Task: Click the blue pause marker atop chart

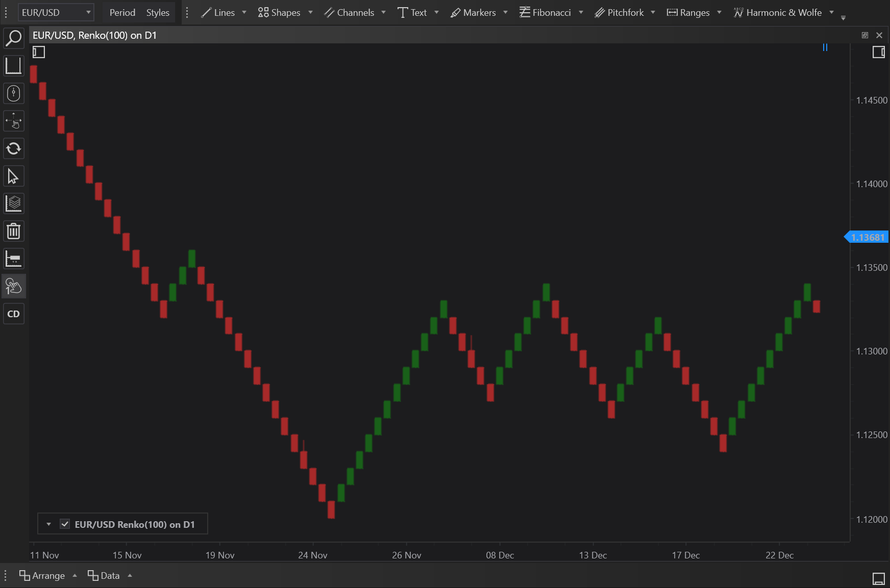Action: point(825,47)
